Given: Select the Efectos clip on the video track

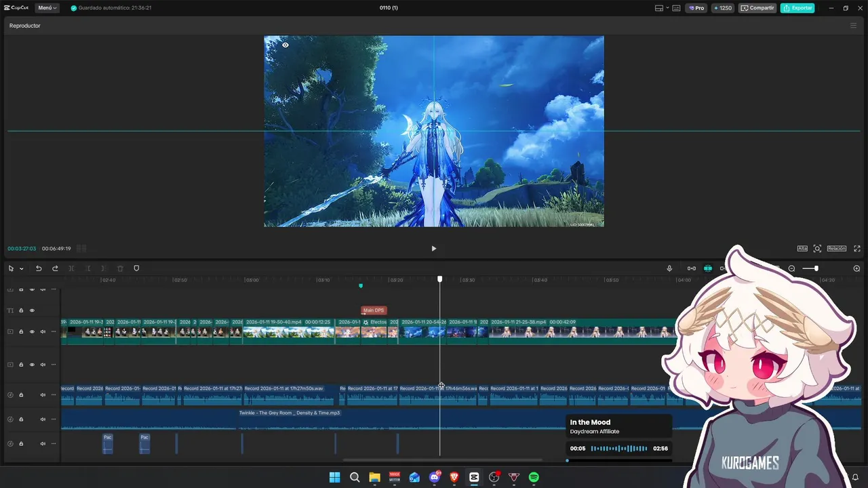Looking at the screenshot, I should click(x=375, y=331).
